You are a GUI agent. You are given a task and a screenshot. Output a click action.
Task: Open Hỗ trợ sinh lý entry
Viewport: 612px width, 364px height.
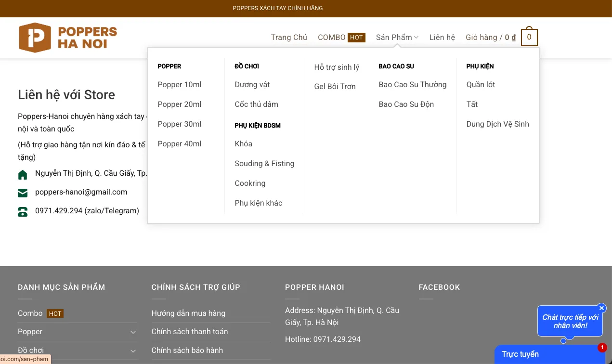coord(337,67)
